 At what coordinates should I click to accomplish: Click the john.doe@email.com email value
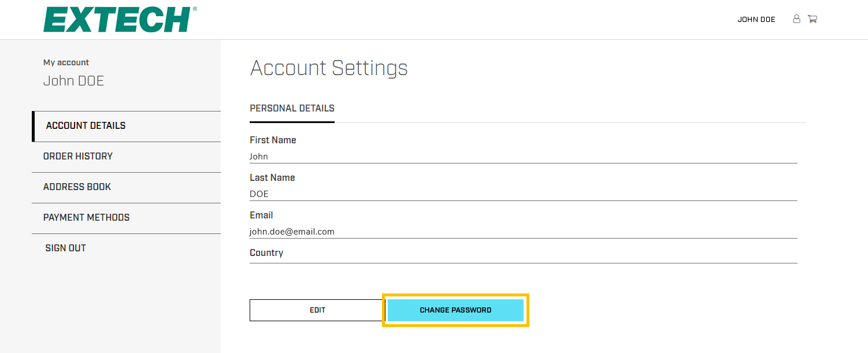coord(292,232)
